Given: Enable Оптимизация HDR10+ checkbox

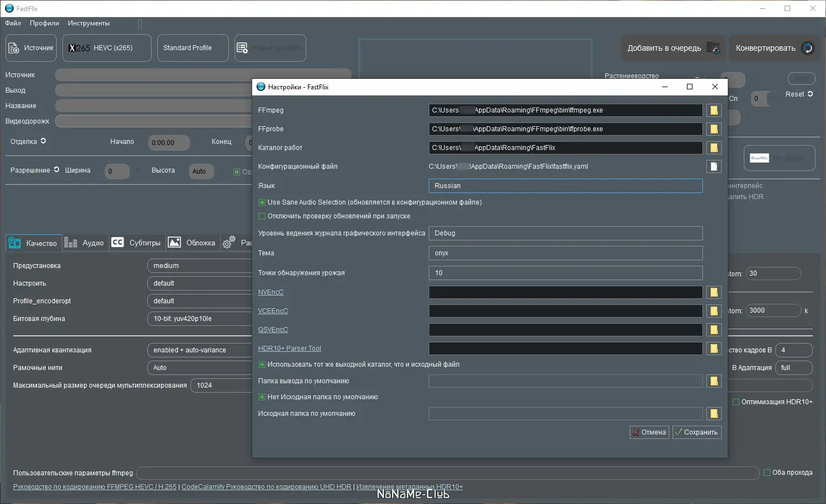Looking at the screenshot, I should point(736,402).
